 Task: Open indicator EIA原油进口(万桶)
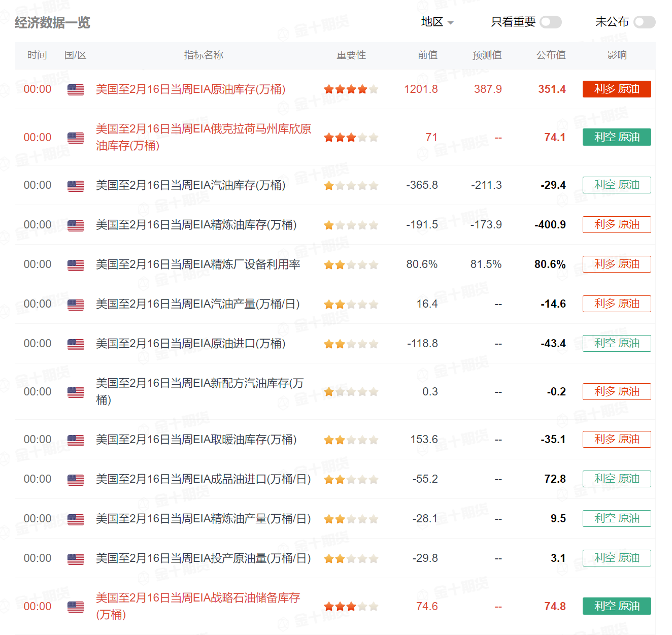coord(191,344)
